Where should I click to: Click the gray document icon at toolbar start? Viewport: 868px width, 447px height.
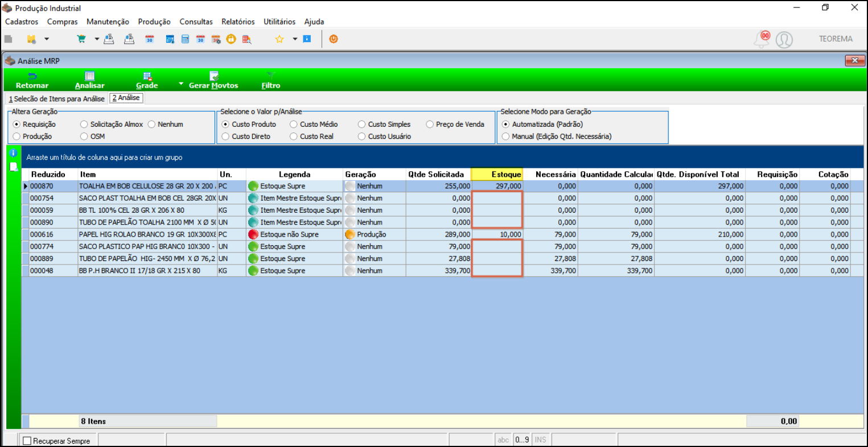tap(9, 39)
